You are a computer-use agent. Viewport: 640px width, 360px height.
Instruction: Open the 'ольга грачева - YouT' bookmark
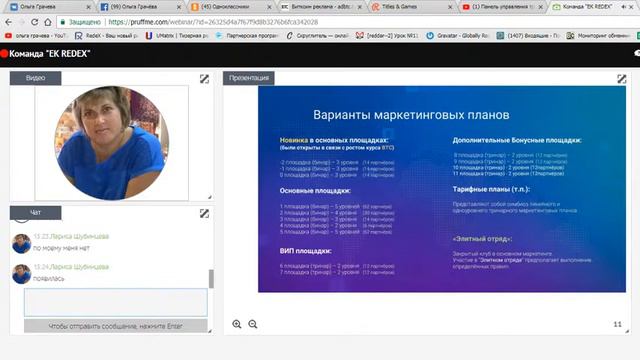(x=36, y=36)
